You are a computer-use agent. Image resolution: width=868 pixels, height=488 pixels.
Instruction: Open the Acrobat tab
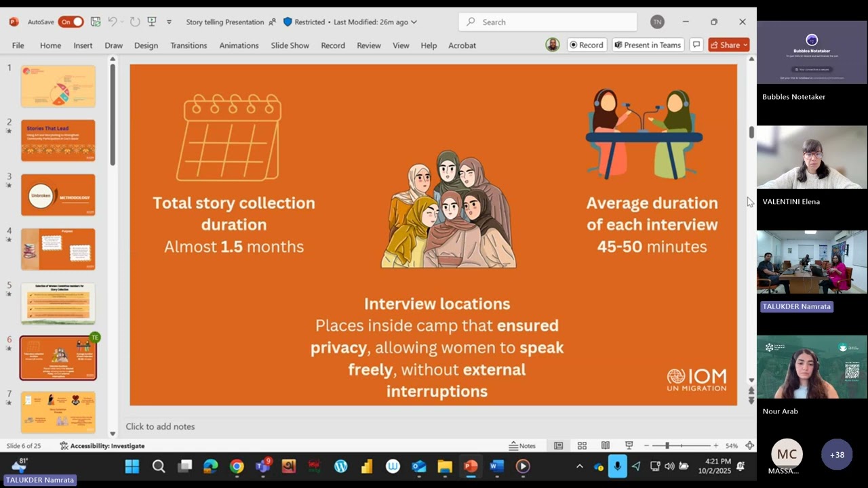coord(462,45)
